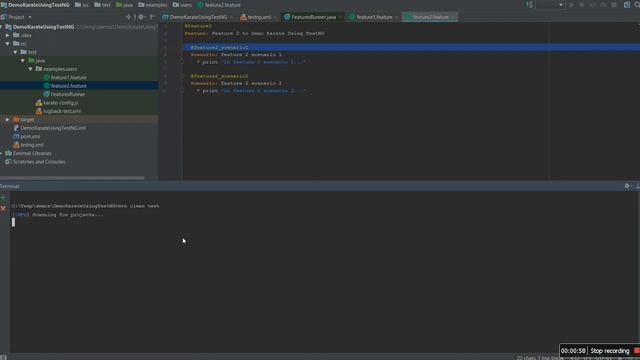Click src breadcrumb in navigation bar
640x360 pixels.
(82, 5)
